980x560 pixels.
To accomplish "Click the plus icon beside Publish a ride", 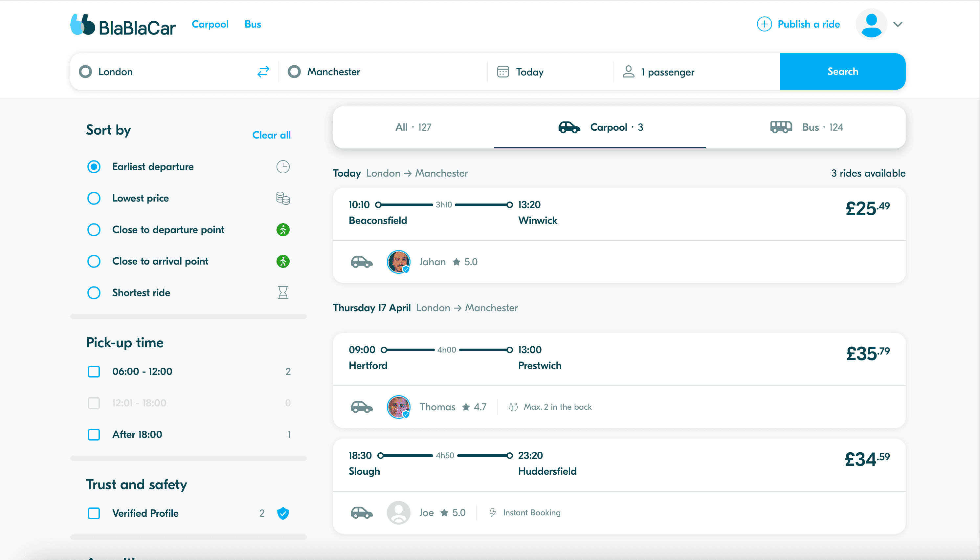I will click(764, 24).
